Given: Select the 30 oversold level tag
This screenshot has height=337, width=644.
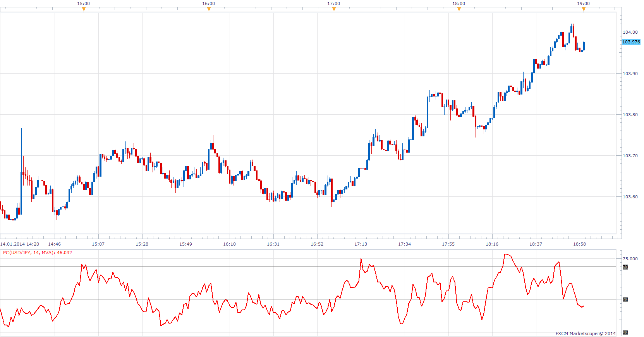Looking at the screenshot, I should [x=625, y=332].
